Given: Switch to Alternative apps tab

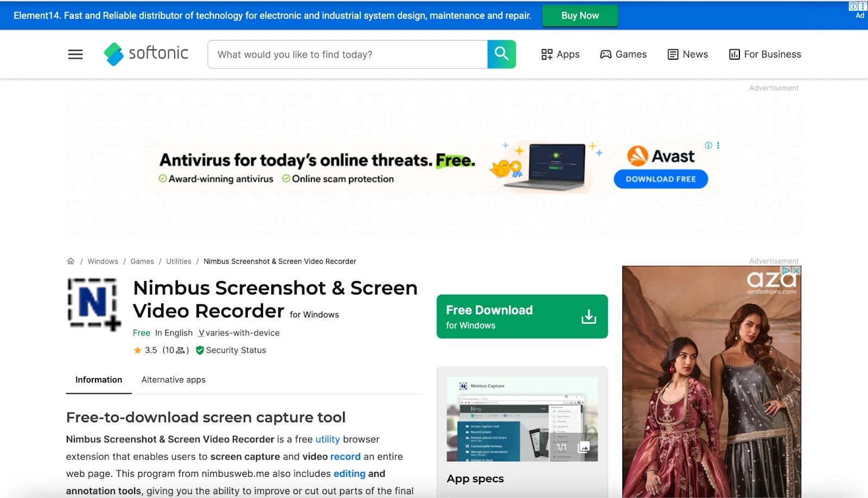Looking at the screenshot, I should click(x=174, y=380).
